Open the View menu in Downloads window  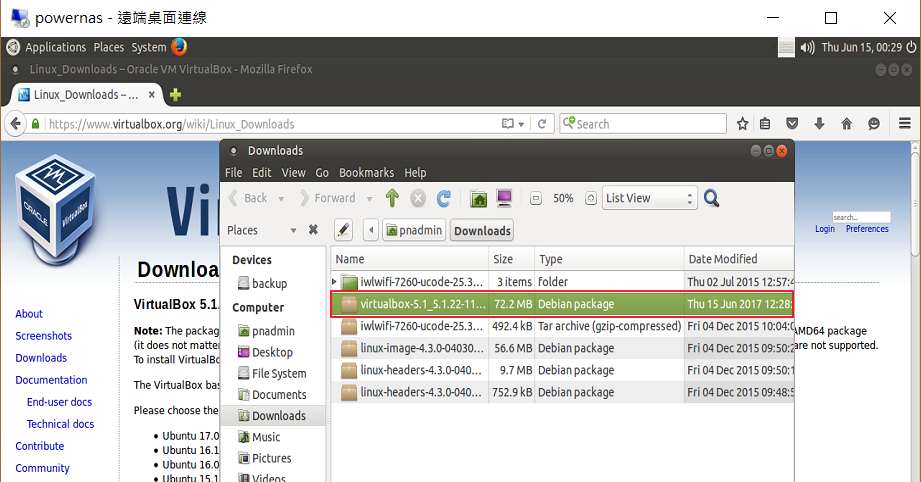(x=293, y=173)
